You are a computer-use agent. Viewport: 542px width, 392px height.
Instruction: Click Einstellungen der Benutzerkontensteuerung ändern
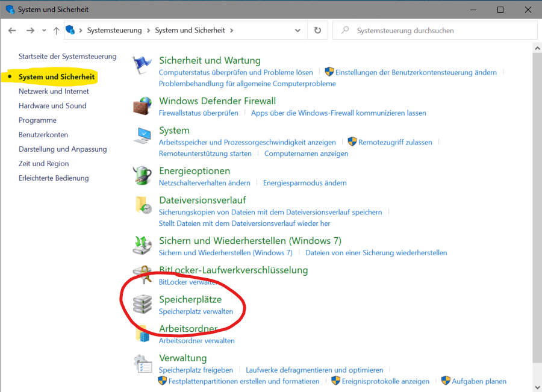coord(416,73)
